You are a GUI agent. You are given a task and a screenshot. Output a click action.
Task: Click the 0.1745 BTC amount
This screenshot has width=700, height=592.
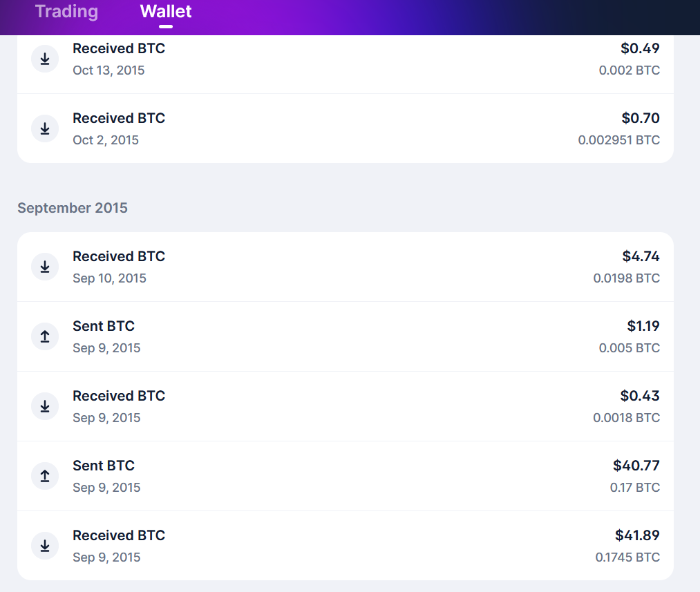(x=627, y=557)
